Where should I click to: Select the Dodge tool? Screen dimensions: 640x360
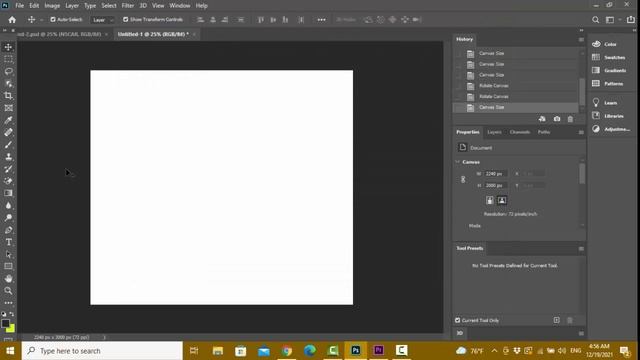pos(8,218)
